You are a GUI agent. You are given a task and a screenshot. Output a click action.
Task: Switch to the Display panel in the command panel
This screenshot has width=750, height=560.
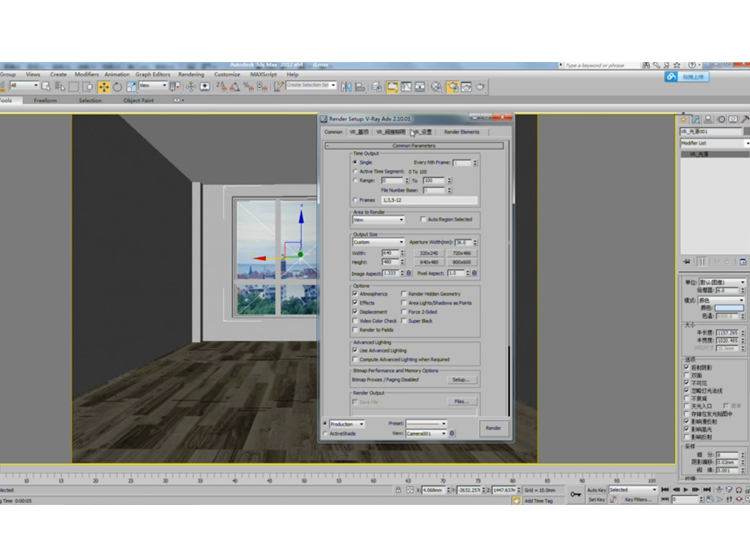coord(733,120)
